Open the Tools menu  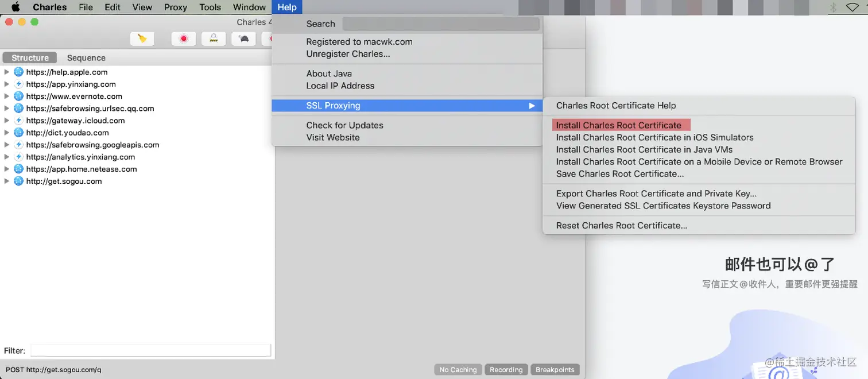(x=210, y=7)
